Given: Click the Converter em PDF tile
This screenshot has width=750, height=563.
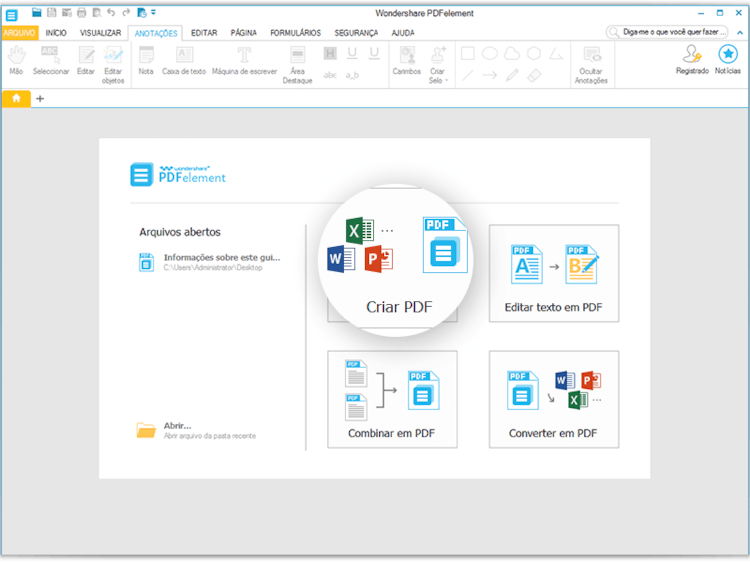Looking at the screenshot, I should (x=554, y=399).
